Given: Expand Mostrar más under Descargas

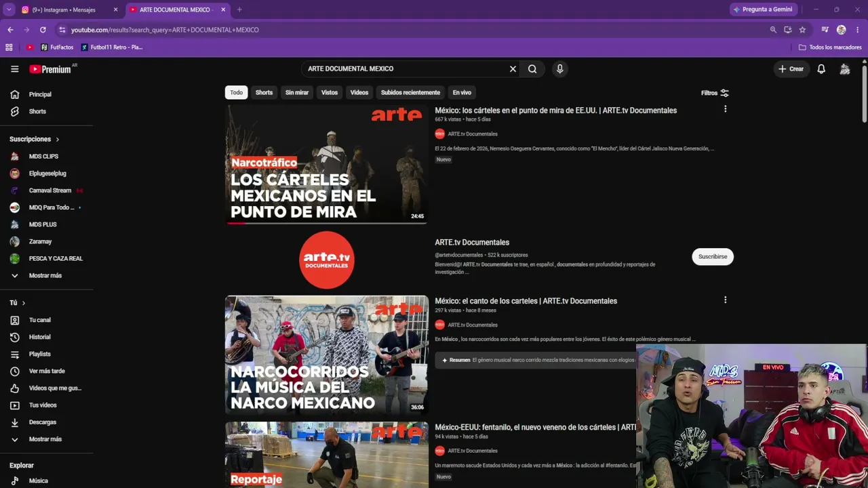Looking at the screenshot, I should (x=47, y=439).
